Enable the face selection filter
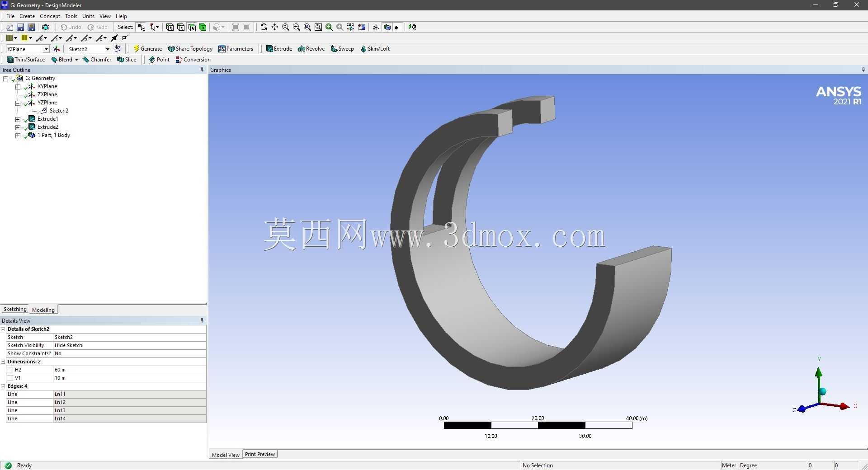The height and width of the screenshot is (470, 868). [x=192, y=27]
